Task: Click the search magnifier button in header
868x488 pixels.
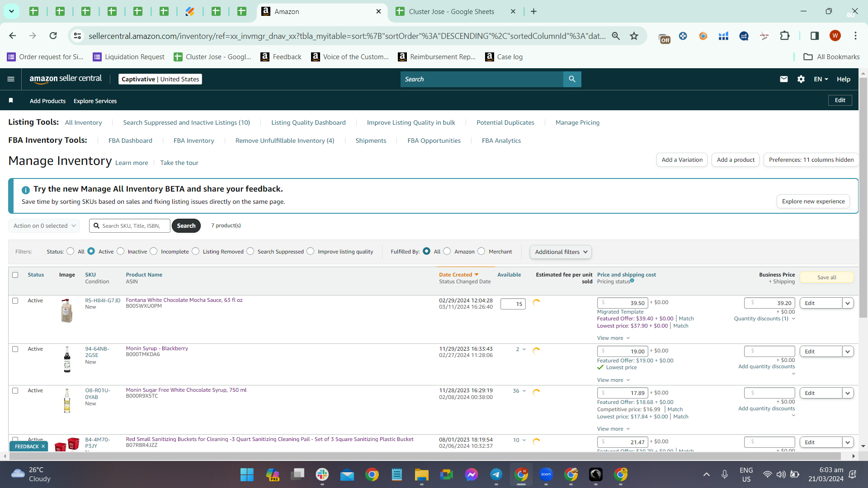Action: pos(572,79)
